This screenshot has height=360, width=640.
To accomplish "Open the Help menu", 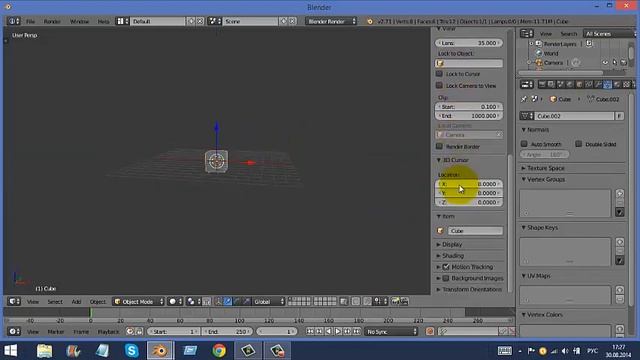I will pos(103,21).
